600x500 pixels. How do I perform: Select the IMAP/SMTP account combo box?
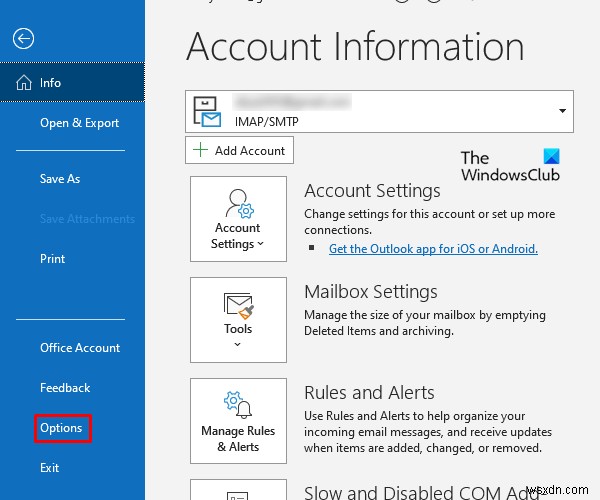[x=379, y=111]
